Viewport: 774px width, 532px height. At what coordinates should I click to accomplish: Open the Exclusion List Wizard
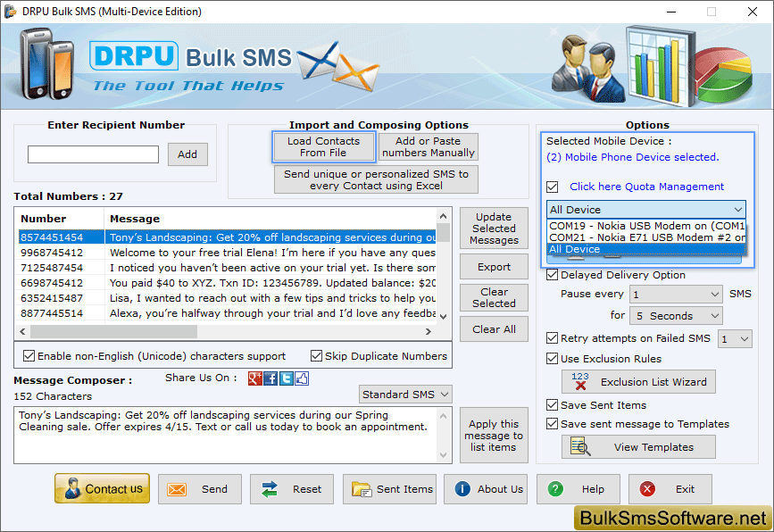tap(638, 382)
